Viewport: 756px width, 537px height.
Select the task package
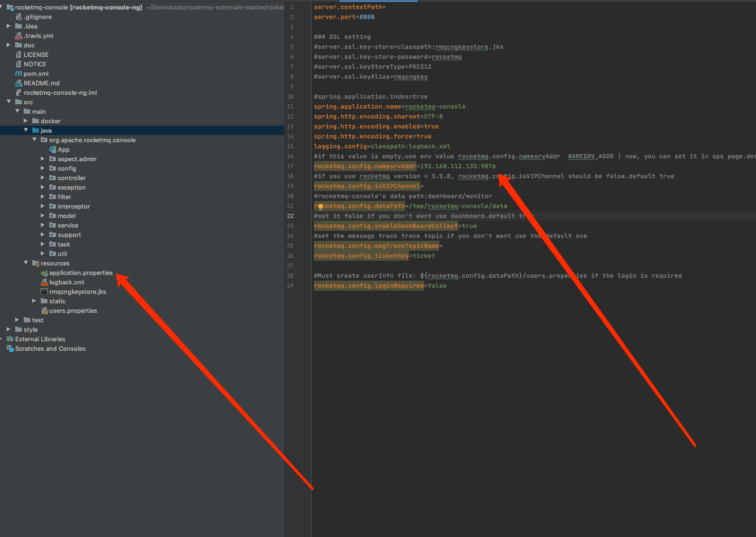tap(64, 245)
